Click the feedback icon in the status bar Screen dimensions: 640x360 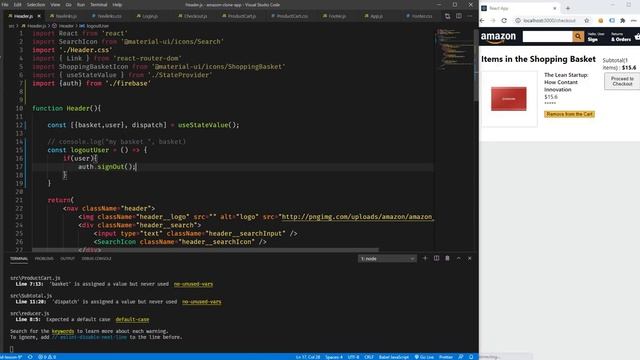click(460, 357)
